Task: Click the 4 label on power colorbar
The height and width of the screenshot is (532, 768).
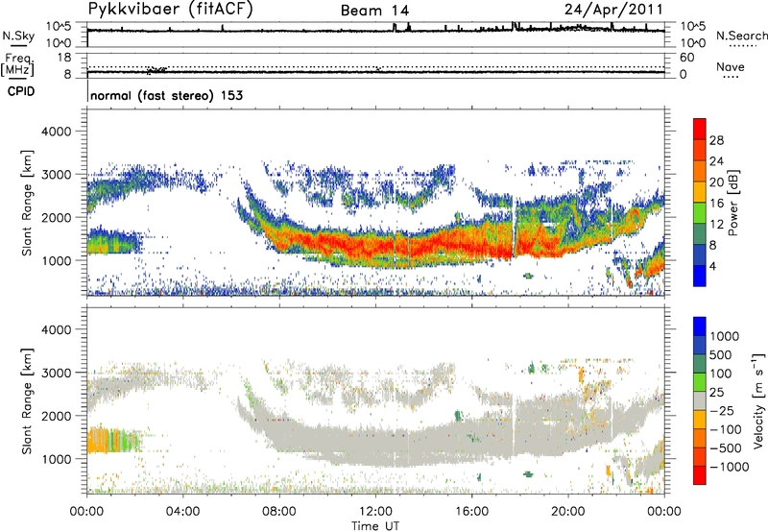Action: [x=712, y=267]
